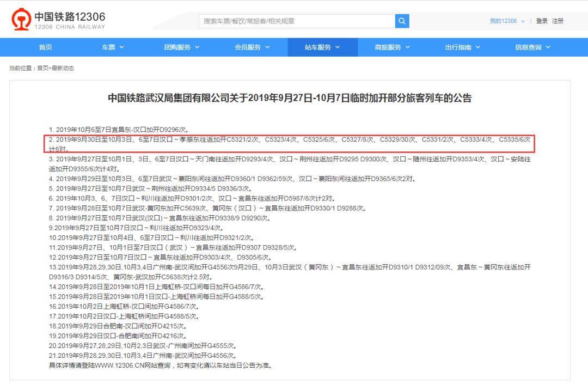Select the 站车服务 nav menu
Image resolution: width=588 pixels, height=384 pixels.
pos(322,47)
